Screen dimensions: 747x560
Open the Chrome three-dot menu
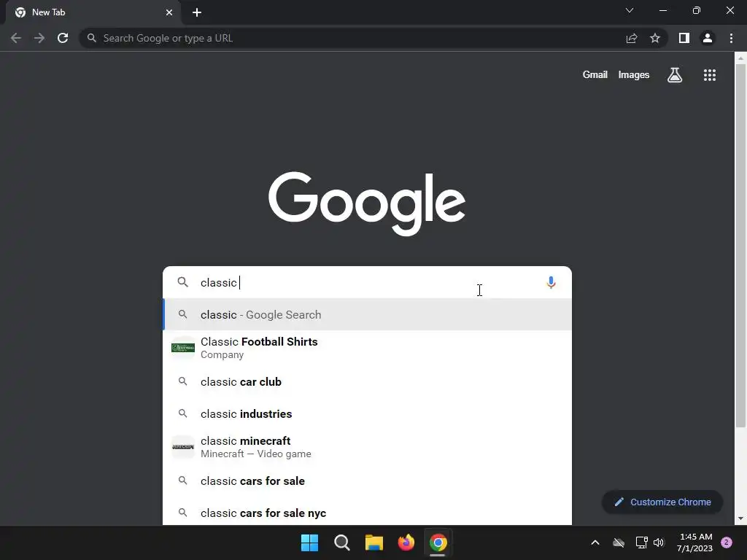pyautogui.click(x=731, y=38)
